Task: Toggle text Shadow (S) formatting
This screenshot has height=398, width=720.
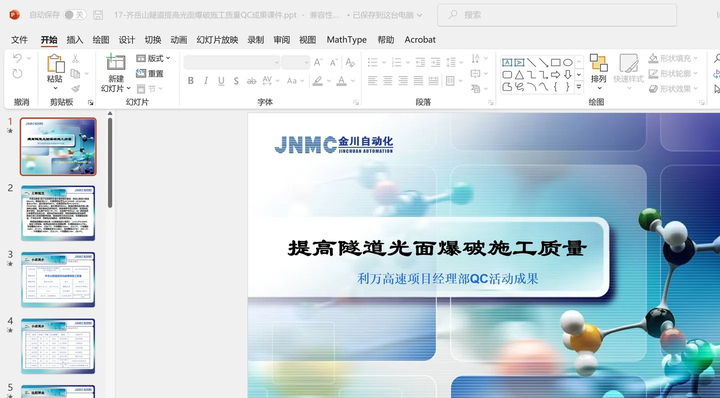Action: 236,81
